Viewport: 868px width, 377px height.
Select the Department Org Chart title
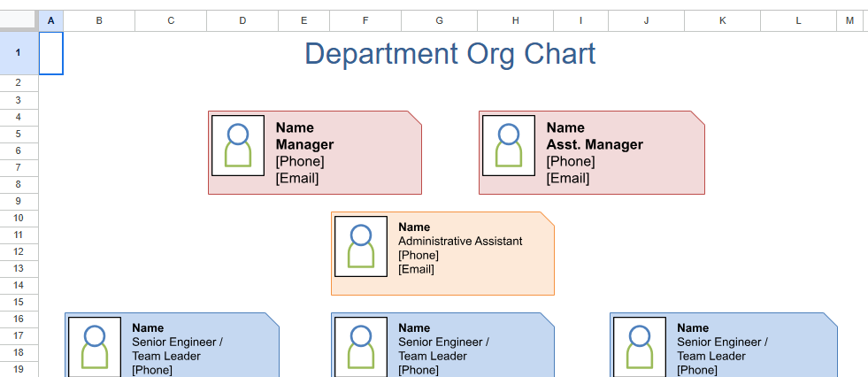click(x=449, y=54)
